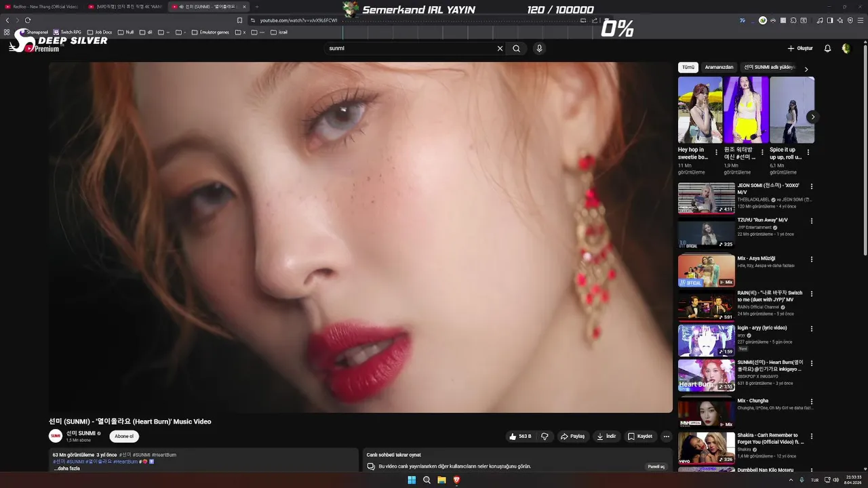Open File Explorer from taskbar
The height and width of the screenshot is (488, 868).
tap(441, 480)
